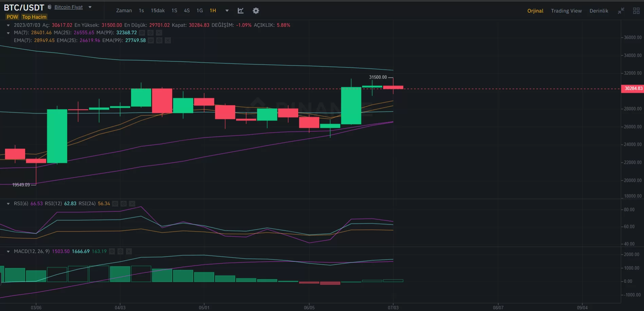644x311 pixels.
Task: Collapse the RSI indicator legend arrow
Action: point(8,203)
